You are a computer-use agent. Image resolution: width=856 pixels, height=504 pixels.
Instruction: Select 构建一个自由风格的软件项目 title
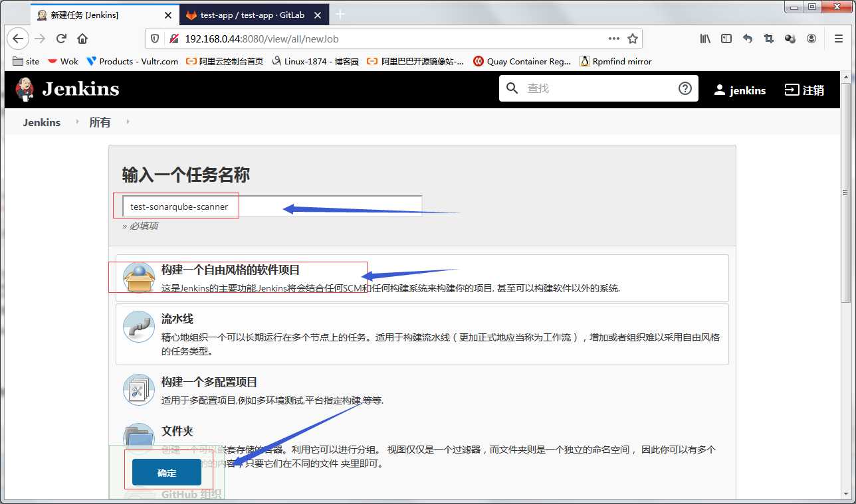(x=231, y=270)
